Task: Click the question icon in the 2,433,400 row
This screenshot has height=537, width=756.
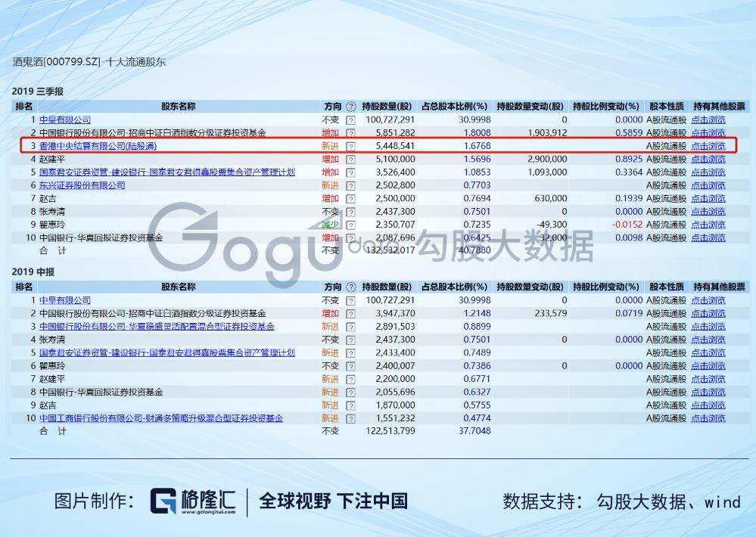Action: 350,353
